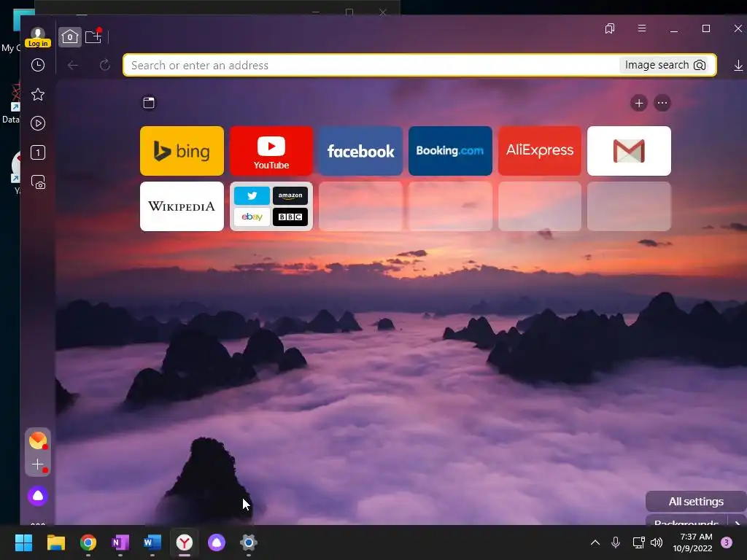Click the Search or enter an address field

(371, 65)
